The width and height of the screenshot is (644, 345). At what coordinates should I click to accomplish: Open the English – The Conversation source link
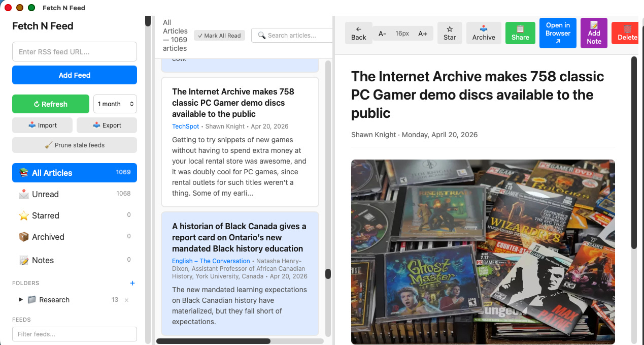pyautogui.click(x=211, y=261)
